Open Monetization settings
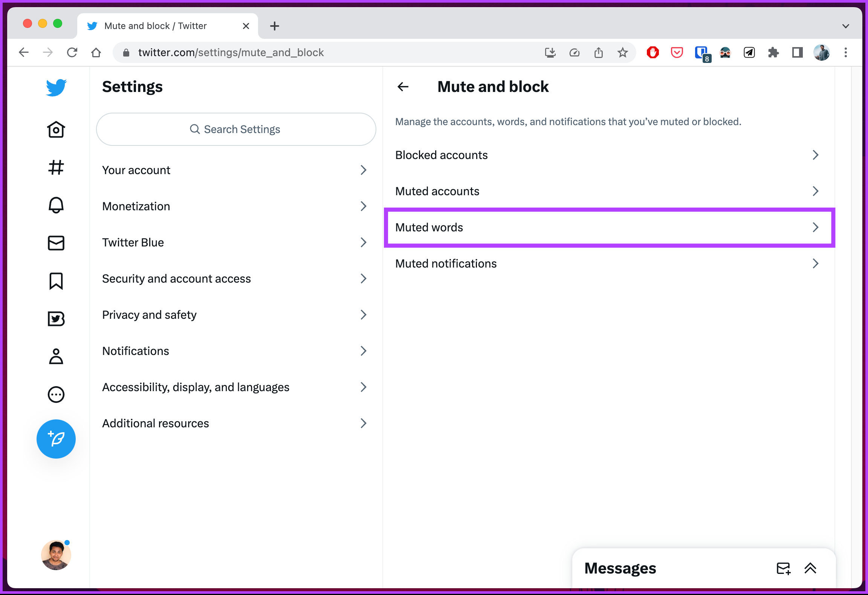 [236, 206]
